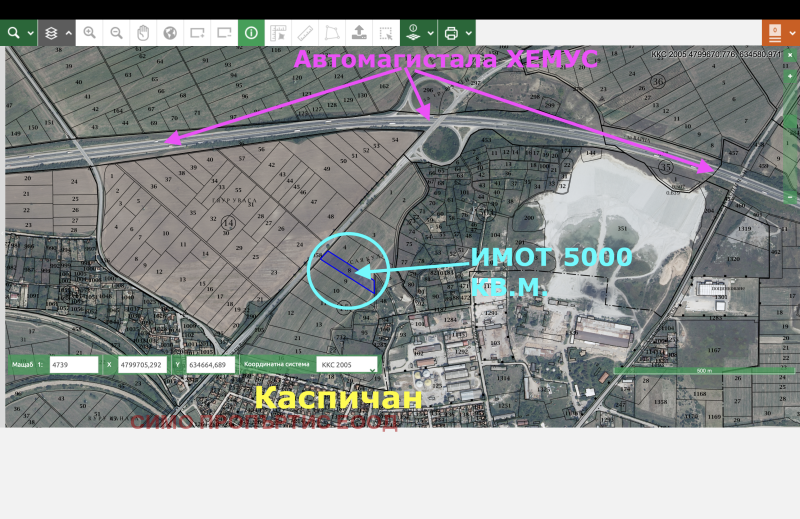The height and width of the screenshot is (519, 800).
Task: Select the ruler distance measure tool
Action: coord(305,32)
